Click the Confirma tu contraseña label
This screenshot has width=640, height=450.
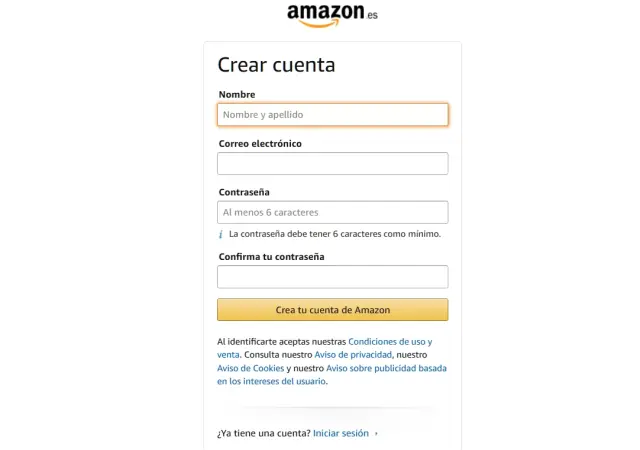pos(271,257)
